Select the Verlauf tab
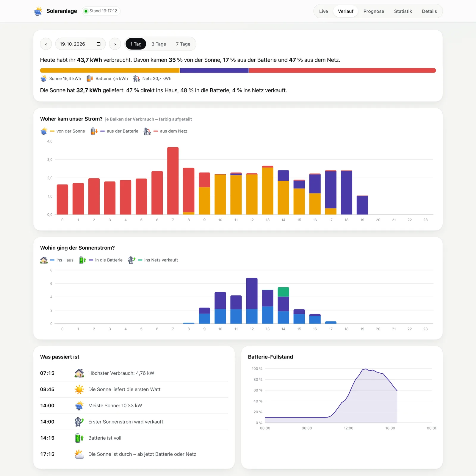 345,11
